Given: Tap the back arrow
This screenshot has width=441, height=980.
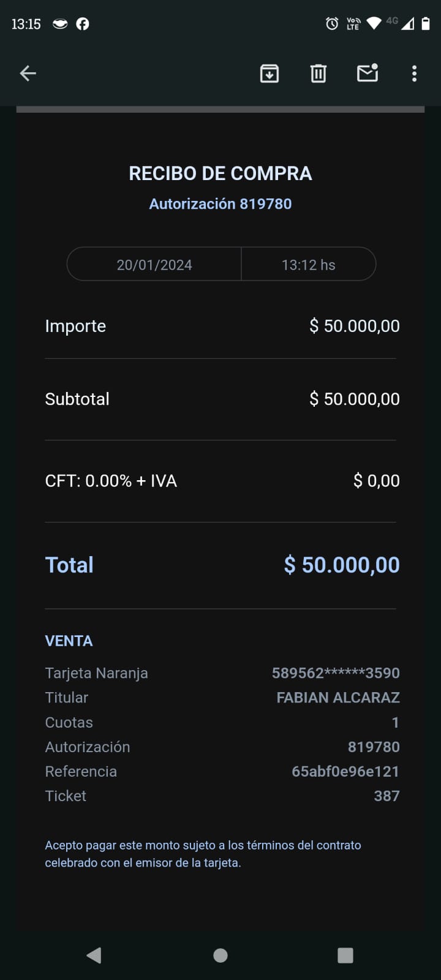Looking at the screenshot, I should [x=28, y=73].
